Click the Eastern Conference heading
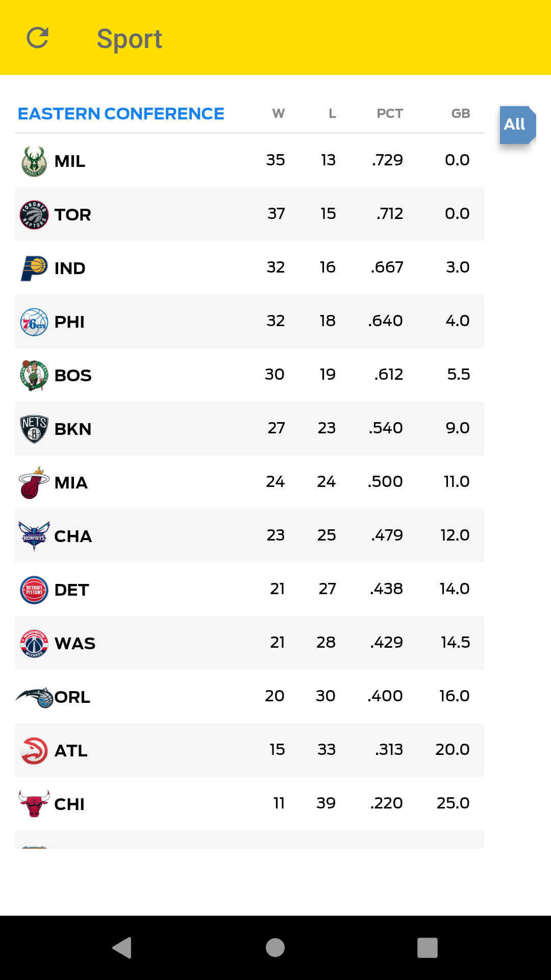Image resolution: width=551 pixels, height=980 pixels. pyautogui.click(x=121, y=114)
